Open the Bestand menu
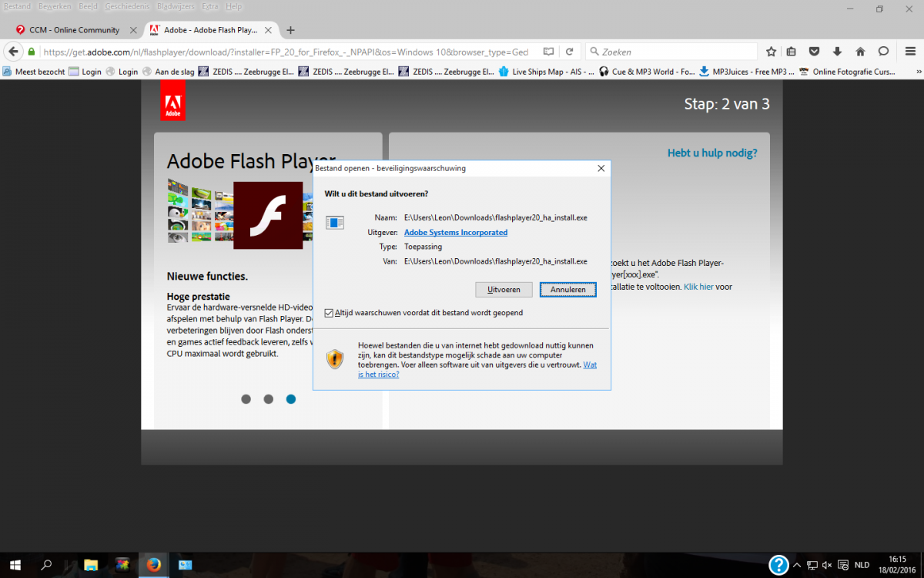Screen dimensions: 924x578 [17, 6]
